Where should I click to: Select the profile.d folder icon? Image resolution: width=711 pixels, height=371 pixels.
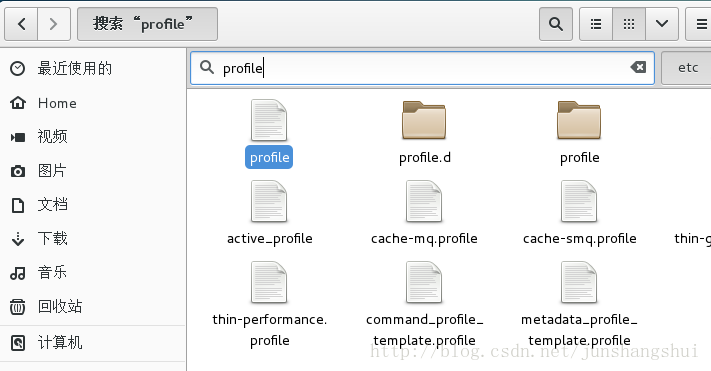point(424,120)
